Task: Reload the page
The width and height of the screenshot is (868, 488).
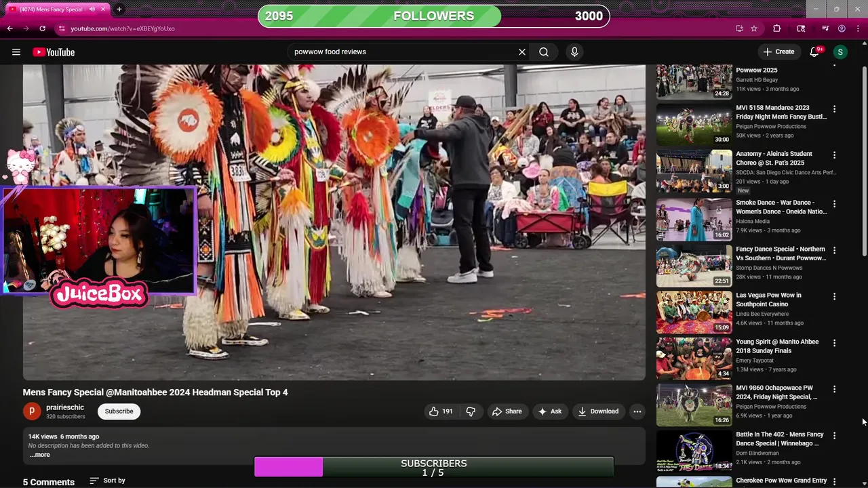Action: click(42, 28)
